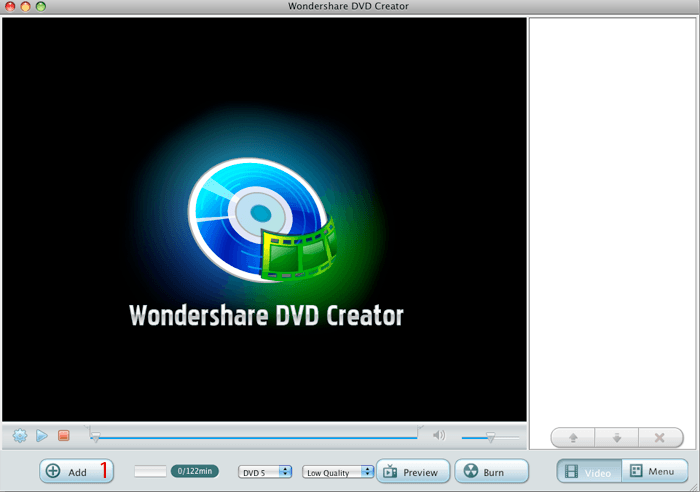Remove item with the X button
This screenshot has height=492, width=700.
pos(660,438)
